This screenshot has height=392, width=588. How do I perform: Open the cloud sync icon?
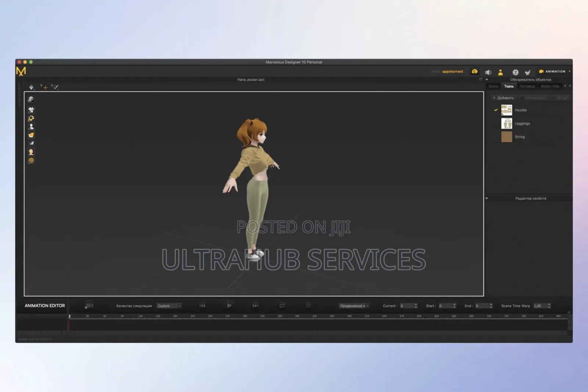coord(475,72)
